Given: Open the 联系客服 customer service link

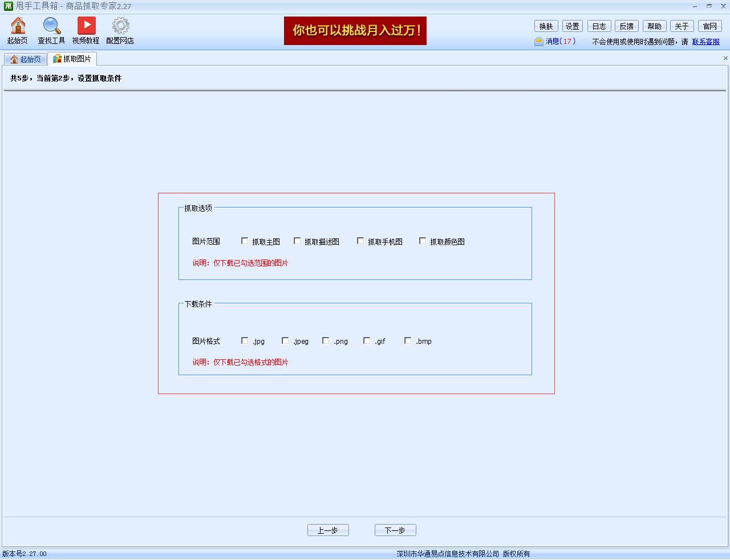Looking at the screenshot, I should (705, 42).
